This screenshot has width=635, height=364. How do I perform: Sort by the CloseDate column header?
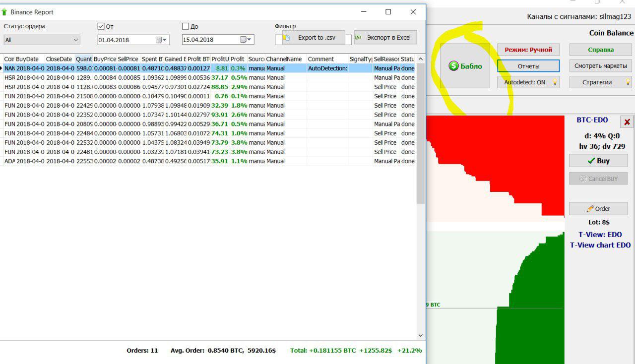tap(60, 59)
